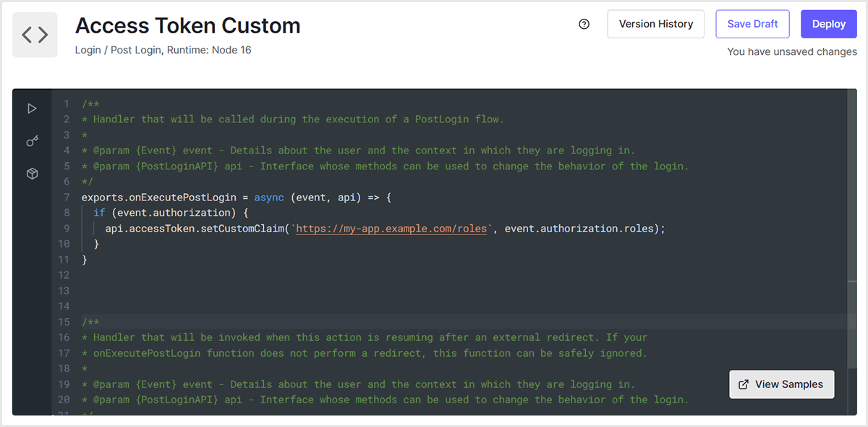This screenshot has height=427, width=868.
Task: Click the if keyword on line 8
Action: (99, 213)
